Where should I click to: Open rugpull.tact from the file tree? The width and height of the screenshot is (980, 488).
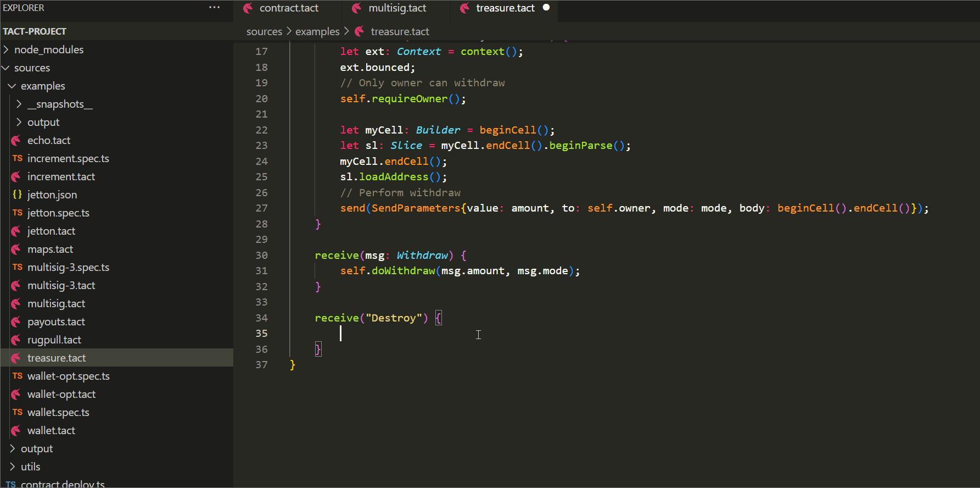pyautogui.click(x=54, y=340)
